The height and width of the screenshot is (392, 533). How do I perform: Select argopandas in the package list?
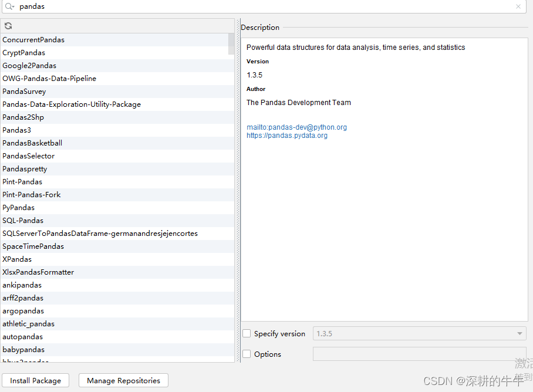(x=117, y=311)
